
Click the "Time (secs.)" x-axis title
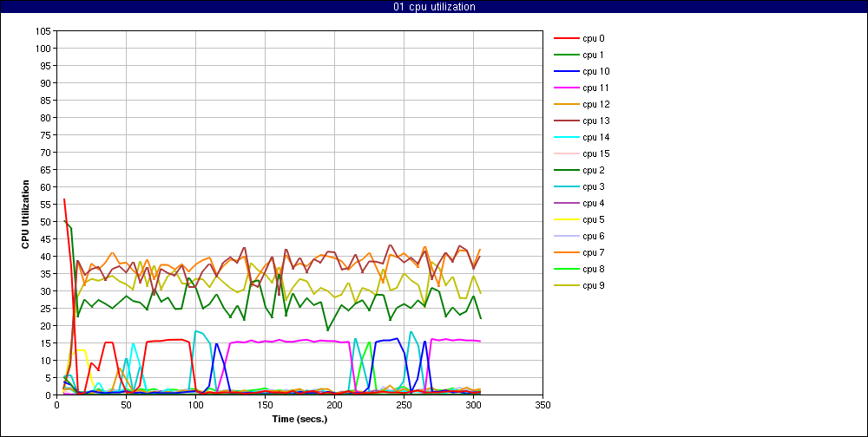[x=299, y=419]
